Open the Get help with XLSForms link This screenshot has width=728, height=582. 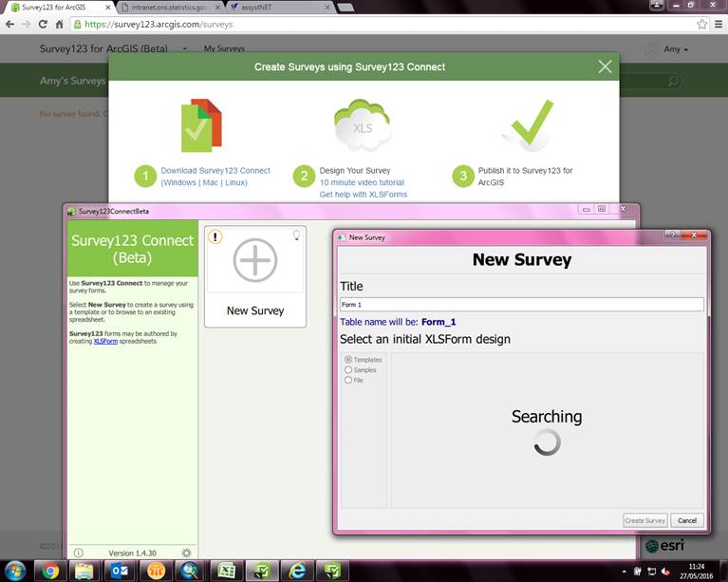point(364,195)
